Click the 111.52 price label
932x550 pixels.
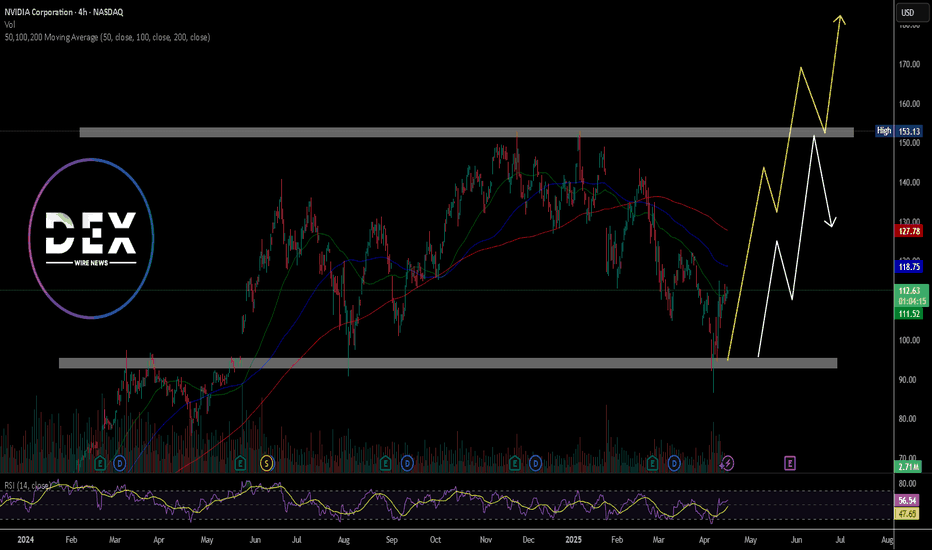(909, 313)
